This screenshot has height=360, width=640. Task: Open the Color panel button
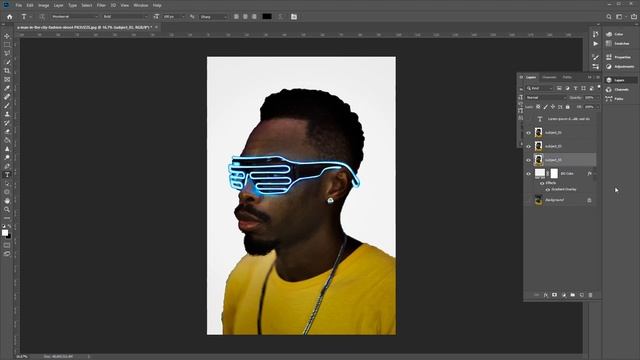point(616,34)
